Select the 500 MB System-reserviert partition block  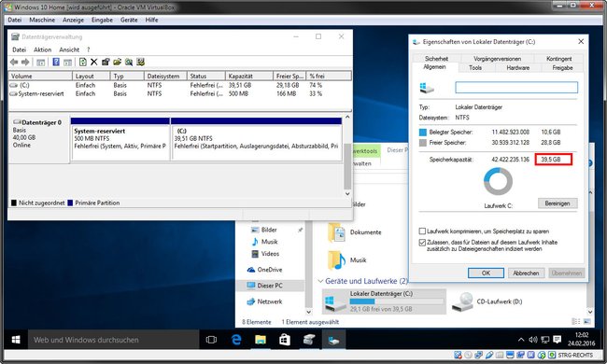point(120,139)
